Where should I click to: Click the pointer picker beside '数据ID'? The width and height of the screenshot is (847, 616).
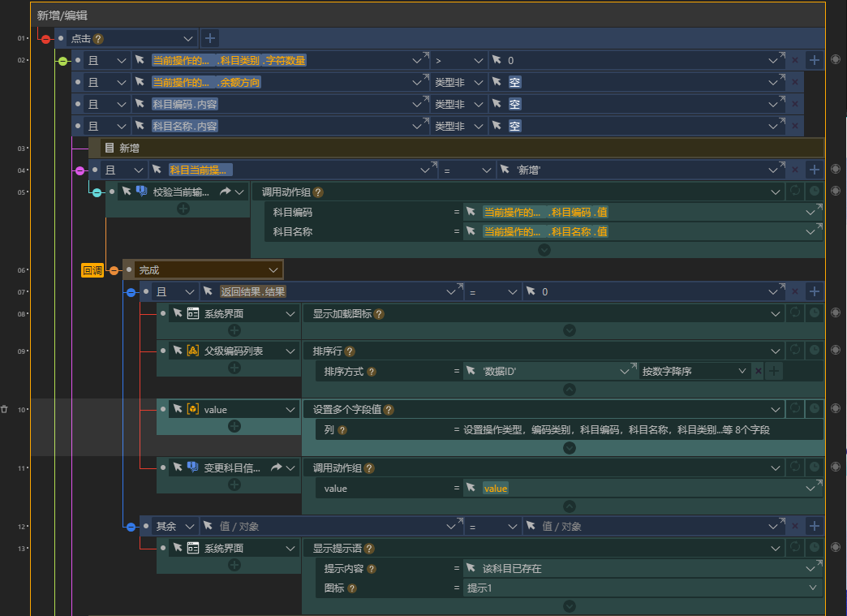471,371
